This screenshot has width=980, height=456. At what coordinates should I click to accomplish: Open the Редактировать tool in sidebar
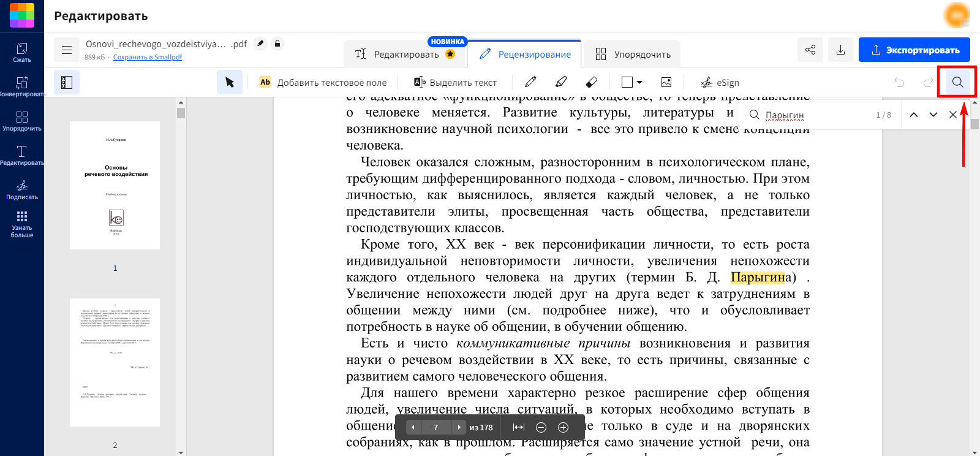click(22, 156)
